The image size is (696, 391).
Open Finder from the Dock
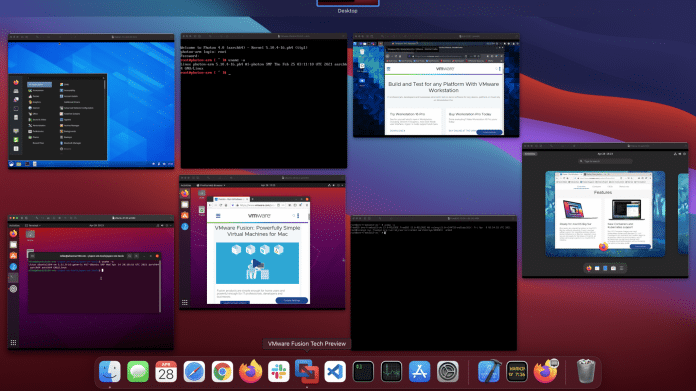pos(110,371)
